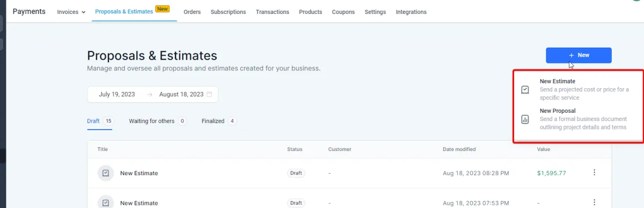Select the Draft filter tab
This screenshot has width=644, height=208.
[100, 121]
